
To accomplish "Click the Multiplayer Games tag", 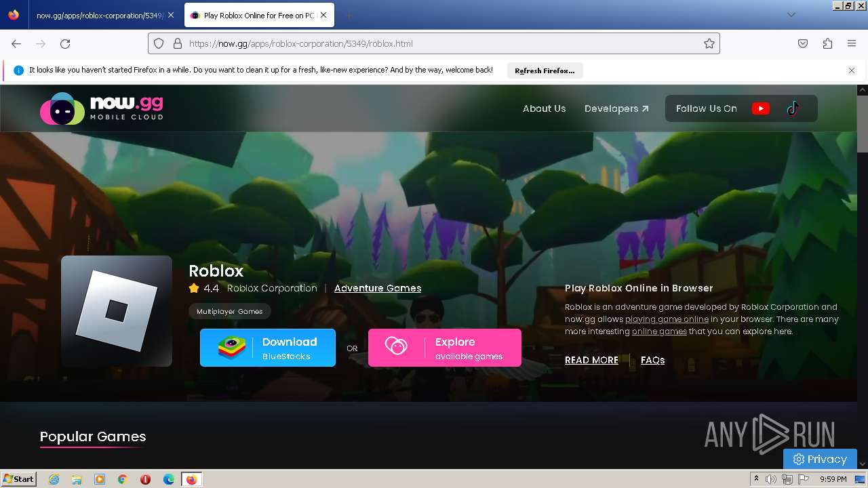I will 229,311.
